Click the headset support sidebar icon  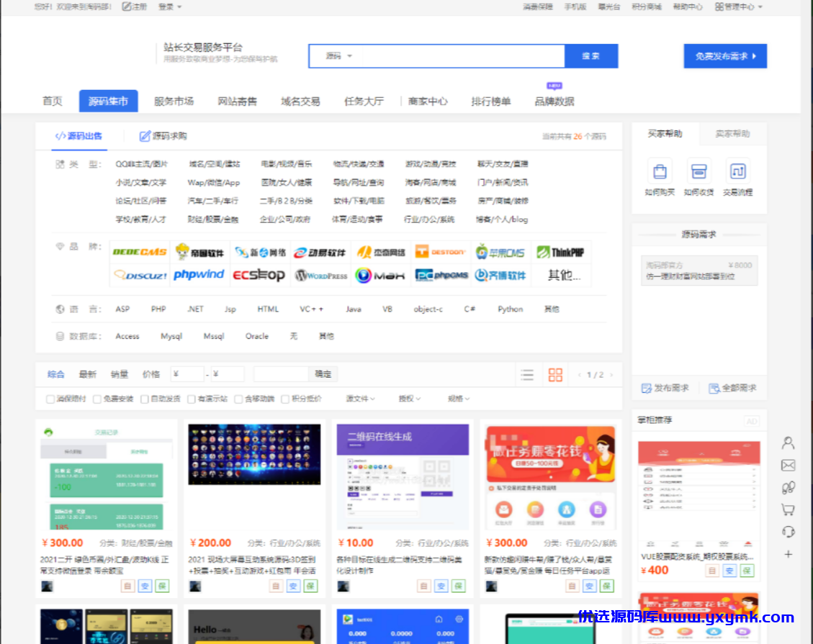point(788,532)
